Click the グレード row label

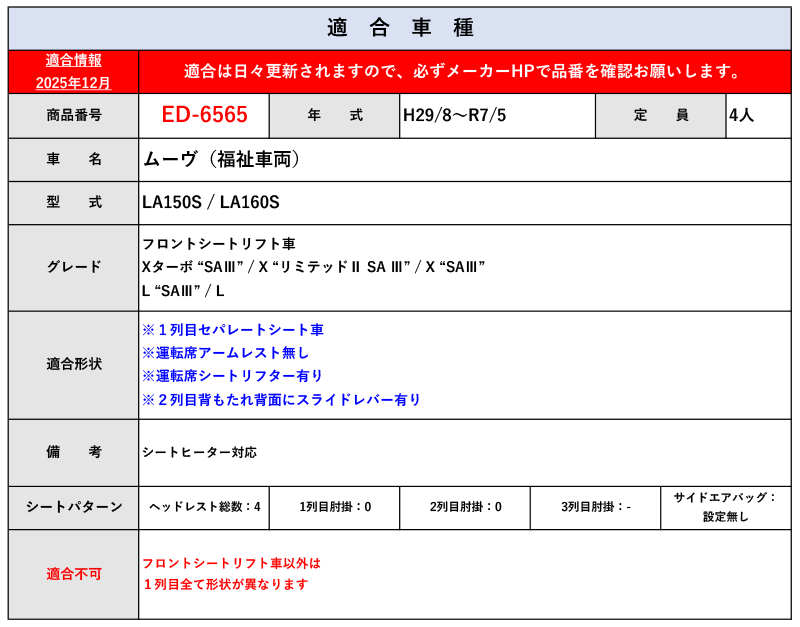73,267
